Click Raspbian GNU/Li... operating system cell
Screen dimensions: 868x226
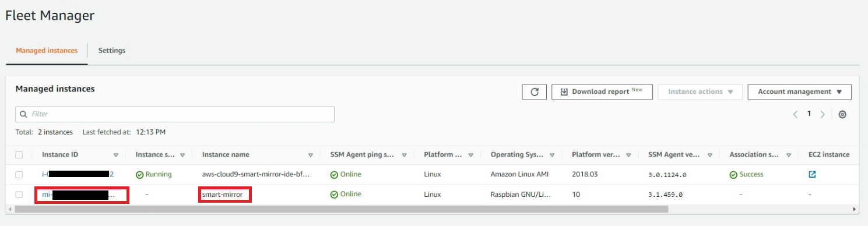[x=520, y=194]
